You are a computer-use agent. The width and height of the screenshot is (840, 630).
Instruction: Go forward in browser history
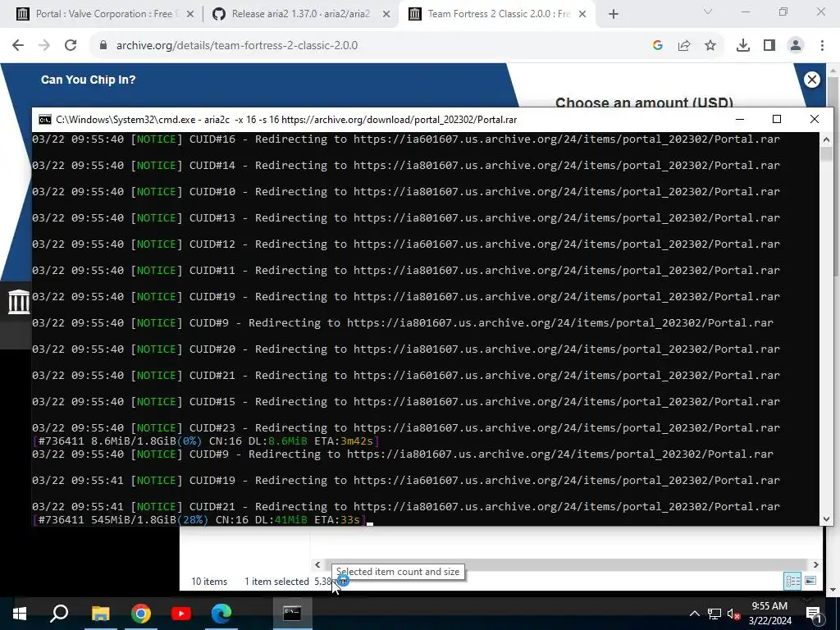pos(44,46)
